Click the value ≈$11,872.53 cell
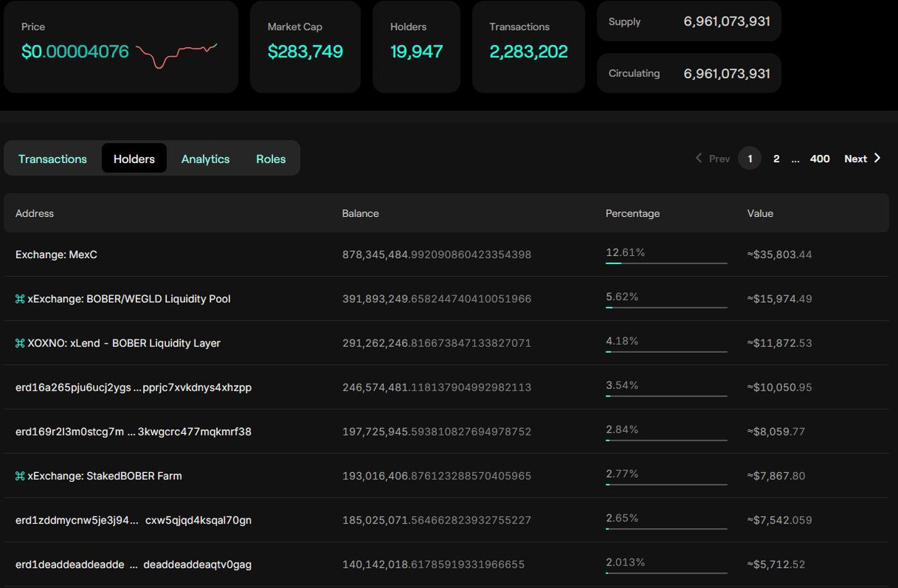The height and width of the screenshot is (588, 898). [780, 343]
